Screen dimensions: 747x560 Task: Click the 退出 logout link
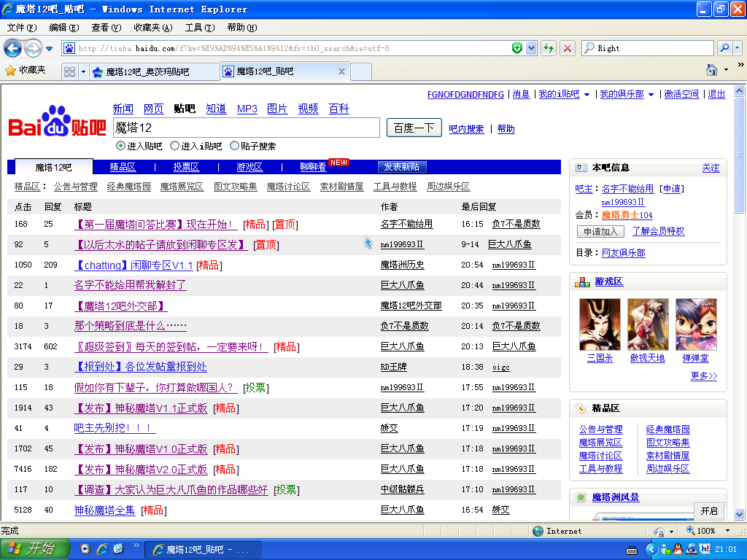click(716, 94)
